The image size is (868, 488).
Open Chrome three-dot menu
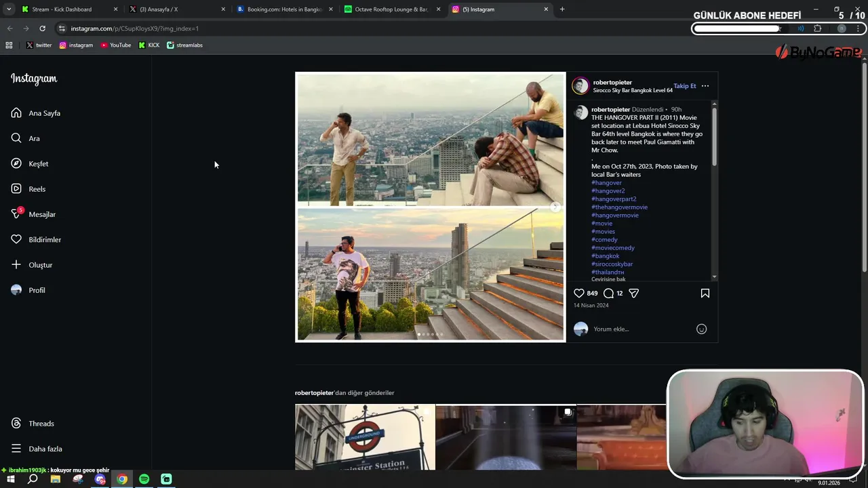click(x=859, y=28)
